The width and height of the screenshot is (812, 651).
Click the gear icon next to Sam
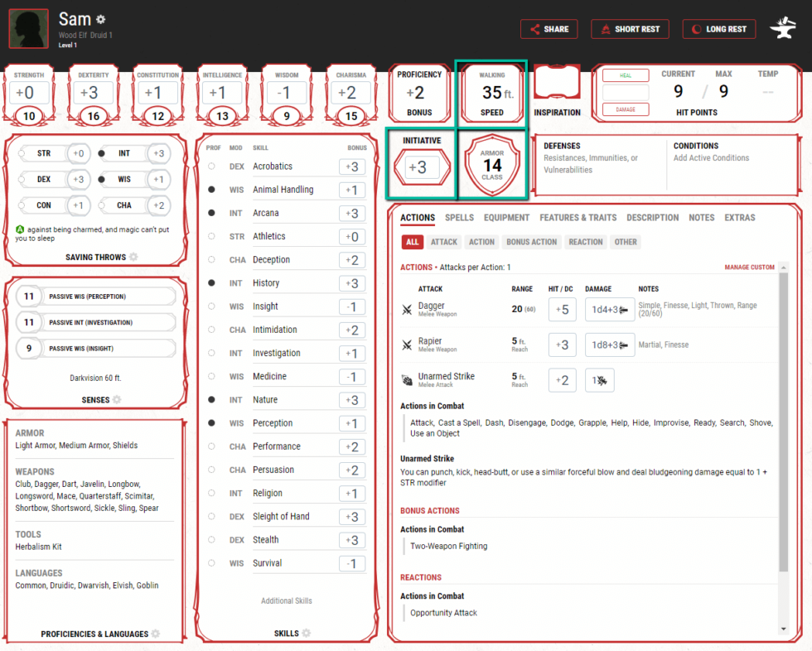(101, 19)
